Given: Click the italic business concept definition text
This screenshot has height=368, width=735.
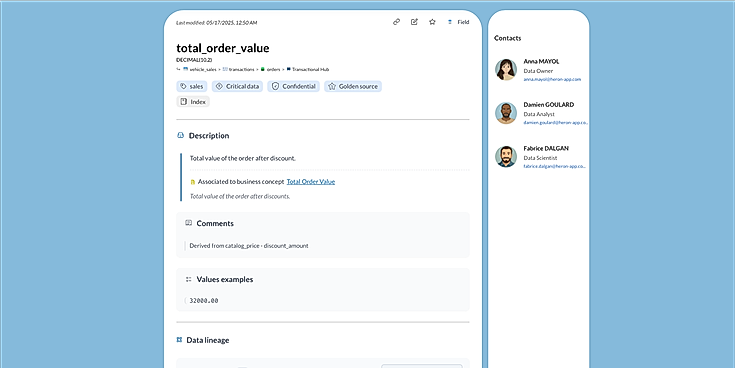Looking at the screenshot, I should (x=240, y=196).
